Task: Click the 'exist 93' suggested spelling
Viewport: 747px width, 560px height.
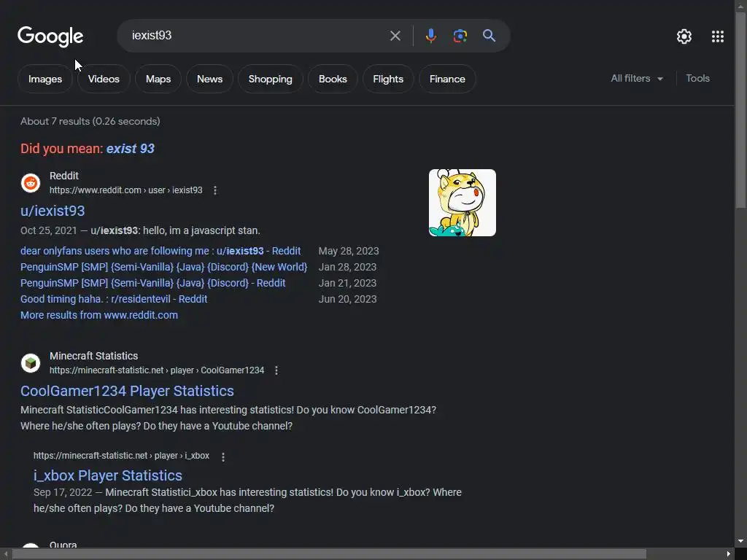Action: 130,149
